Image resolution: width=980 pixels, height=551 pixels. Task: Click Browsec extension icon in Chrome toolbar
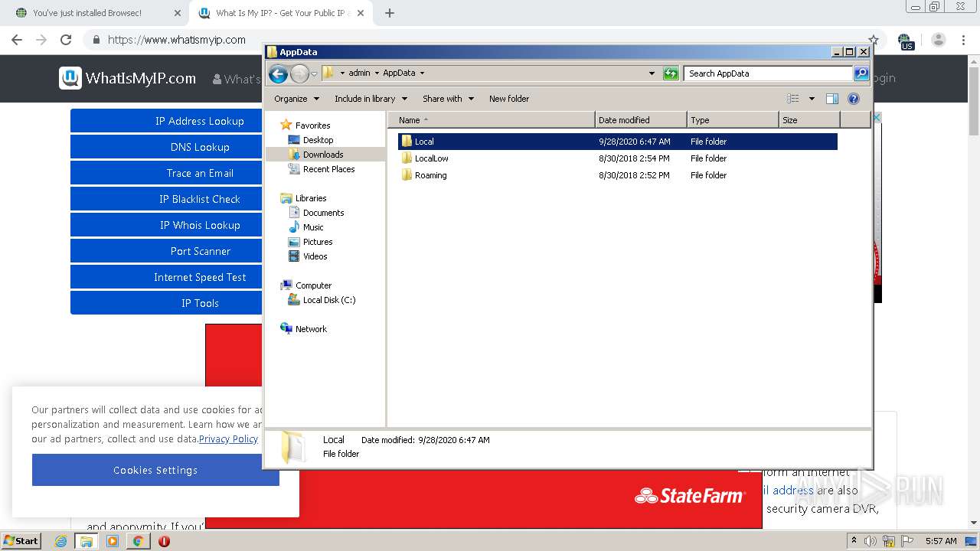tap(906, 41)
